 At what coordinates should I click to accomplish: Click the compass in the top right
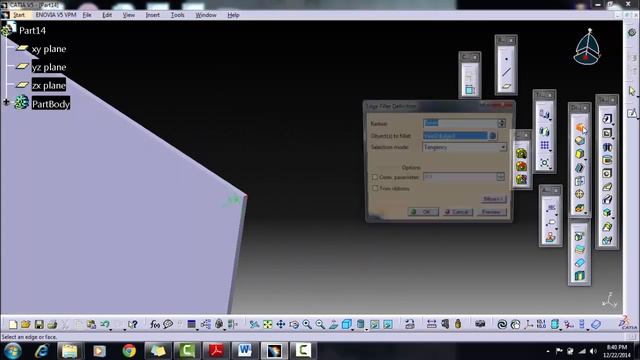pyautogui.click(x=587, y=48)
